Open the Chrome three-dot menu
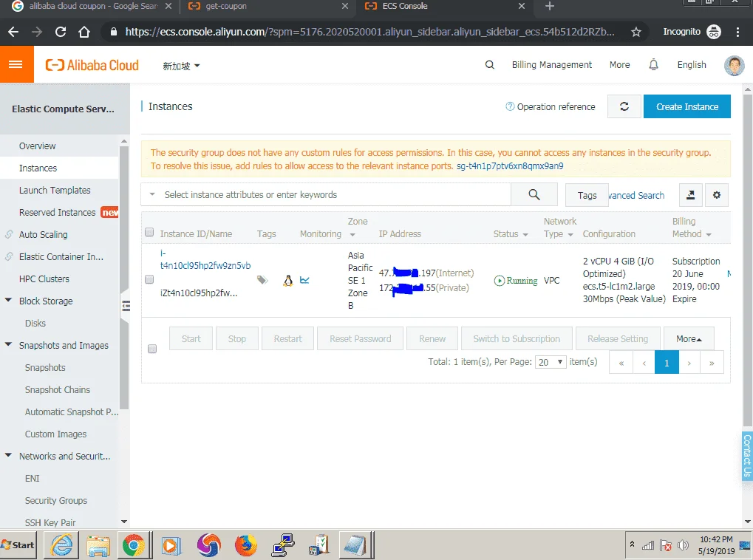 [737, 32]
